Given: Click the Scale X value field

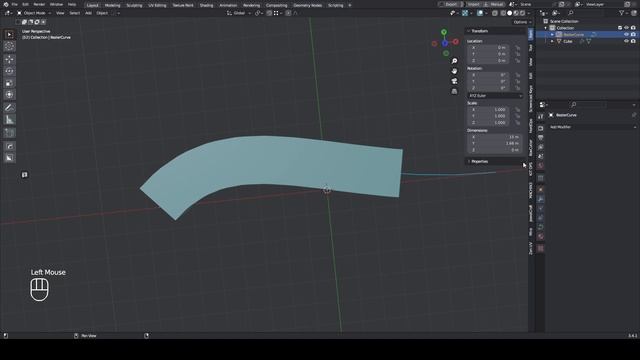Looking at the screenshot, I should tap(488, 109).
